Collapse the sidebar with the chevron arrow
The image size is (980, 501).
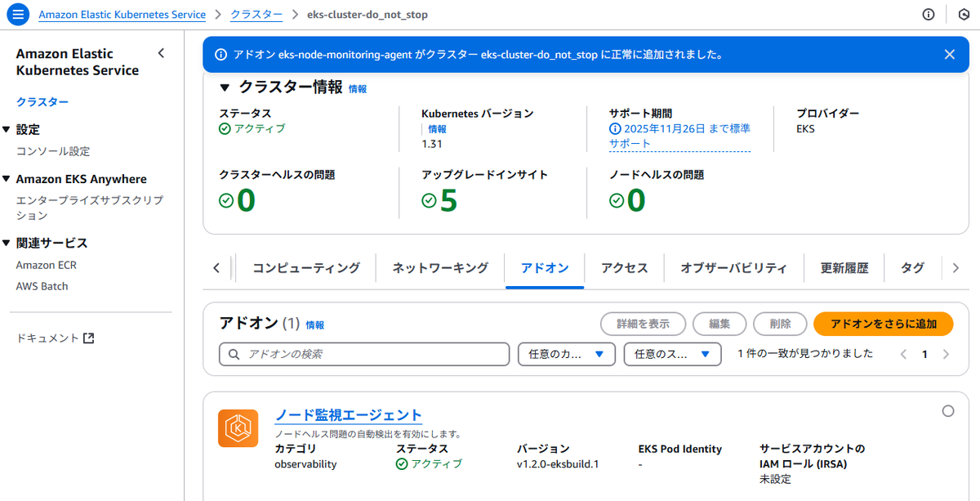pyautogui.click(x=161, y=53)
